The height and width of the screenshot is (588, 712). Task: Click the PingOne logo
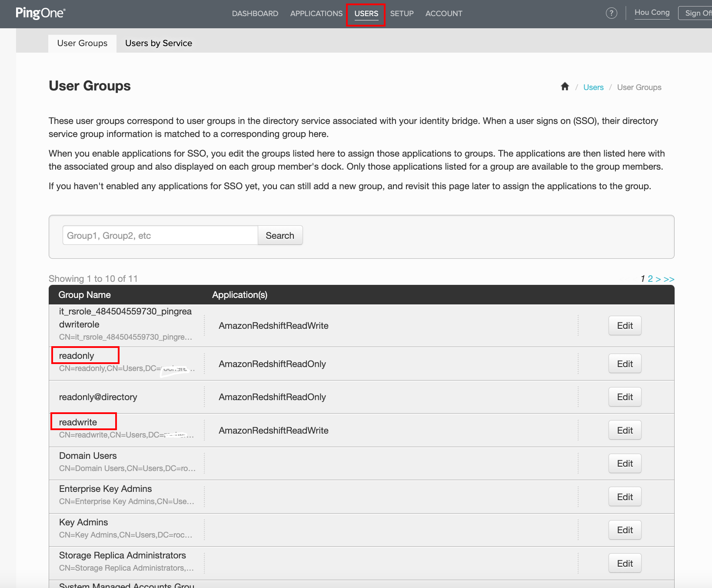[40, 13]
